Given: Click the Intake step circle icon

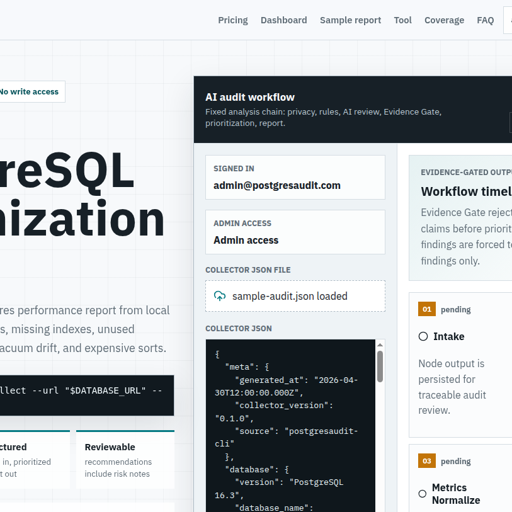Looking at the screenshot, I should 423,336.
